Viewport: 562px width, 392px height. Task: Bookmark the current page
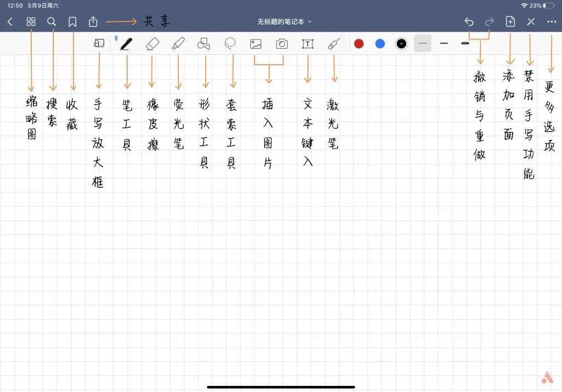pyautogui.click(x=72, y=22)
